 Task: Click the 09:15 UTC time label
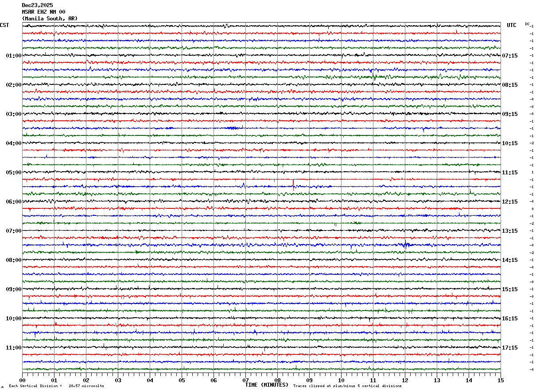click(x=510, y=114)
